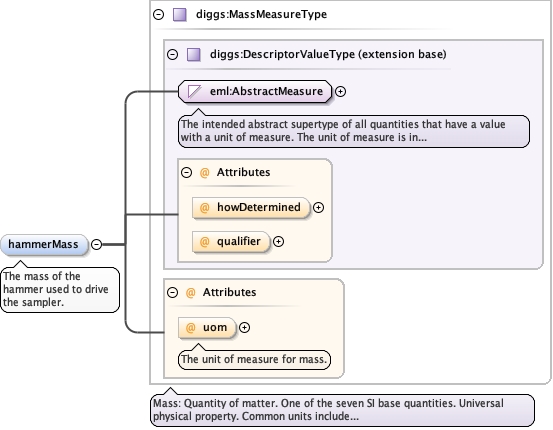
Task: Select the eml:AbstractMeasure node
Action: 255,91
